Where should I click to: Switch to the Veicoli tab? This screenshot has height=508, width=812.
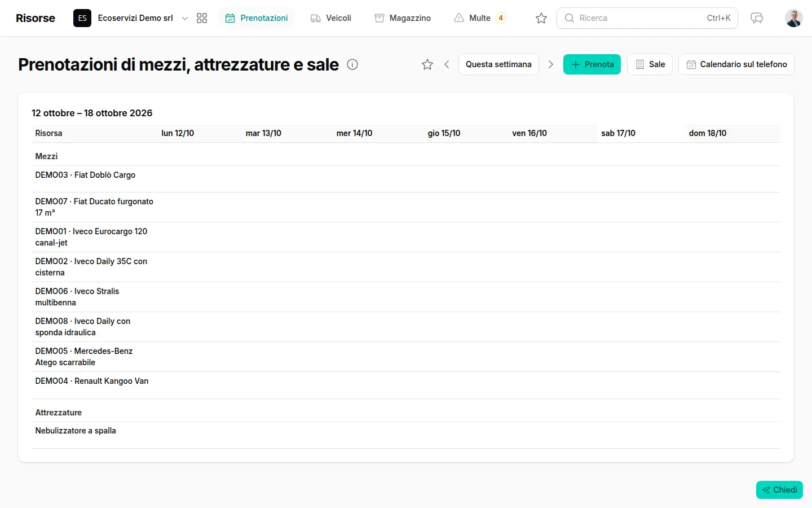click(331, 18)
